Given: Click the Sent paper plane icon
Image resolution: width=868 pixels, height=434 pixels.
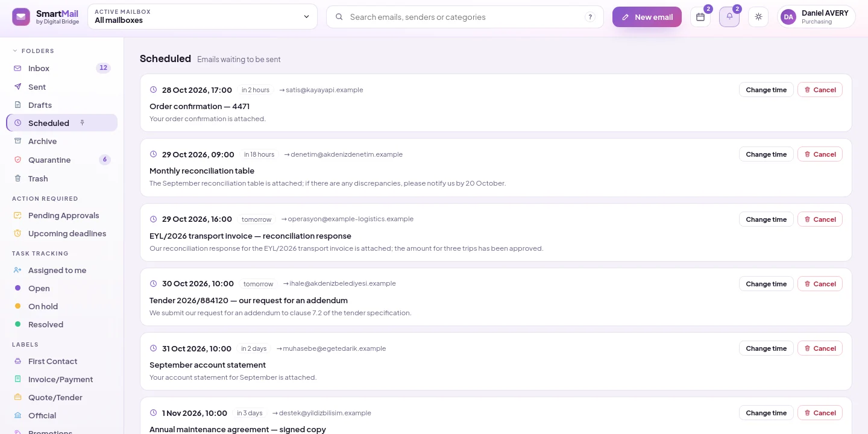Looking at the screenshot, I should (x=17, y=87).
